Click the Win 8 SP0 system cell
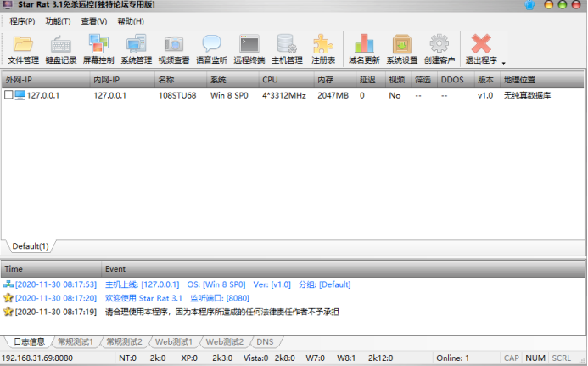 click(x=229, y=95)
